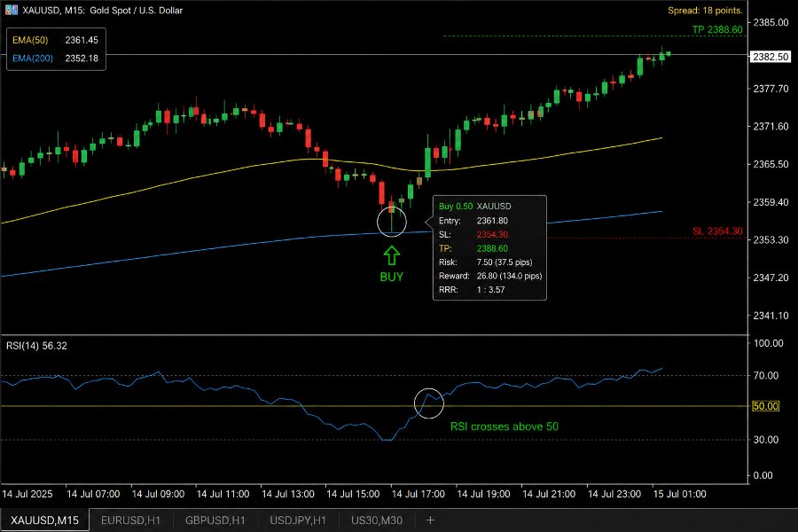
Task: Click the EMA(200) value 2352.18
Action: (x=82, y=59)
